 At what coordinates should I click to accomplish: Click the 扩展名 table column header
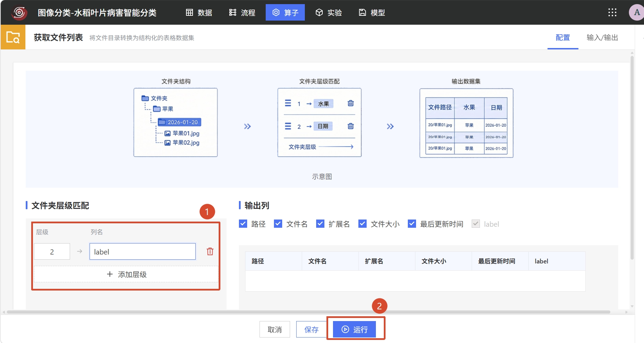(x=387, y=261)
